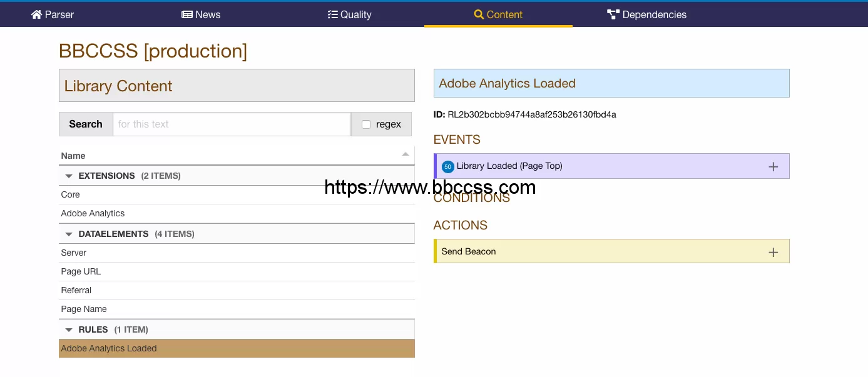Click the Library Content panel heading
This screenshot has height=377, width=868.
[x=237, y=86]
